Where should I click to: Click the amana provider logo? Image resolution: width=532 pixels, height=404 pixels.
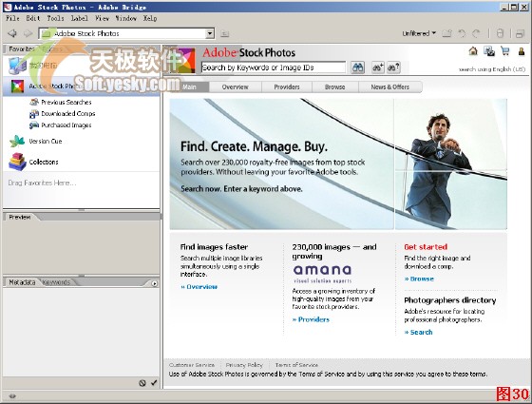coord(322,274)
